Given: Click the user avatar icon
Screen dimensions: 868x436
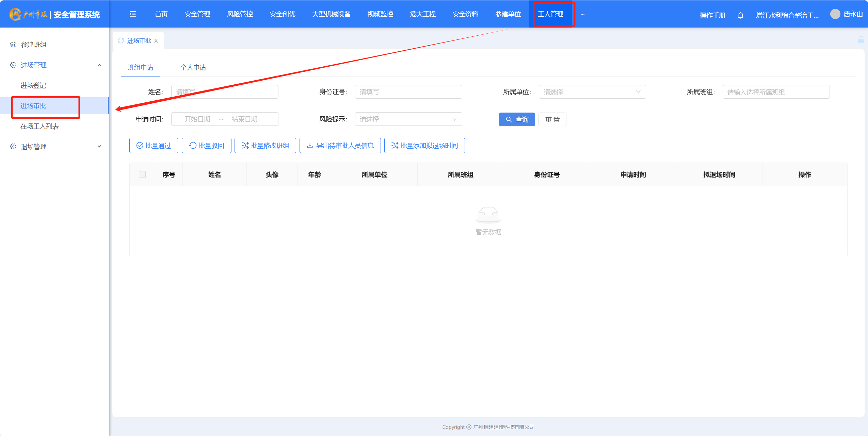Looking at the screenshot, I should (x=835, y=14).
